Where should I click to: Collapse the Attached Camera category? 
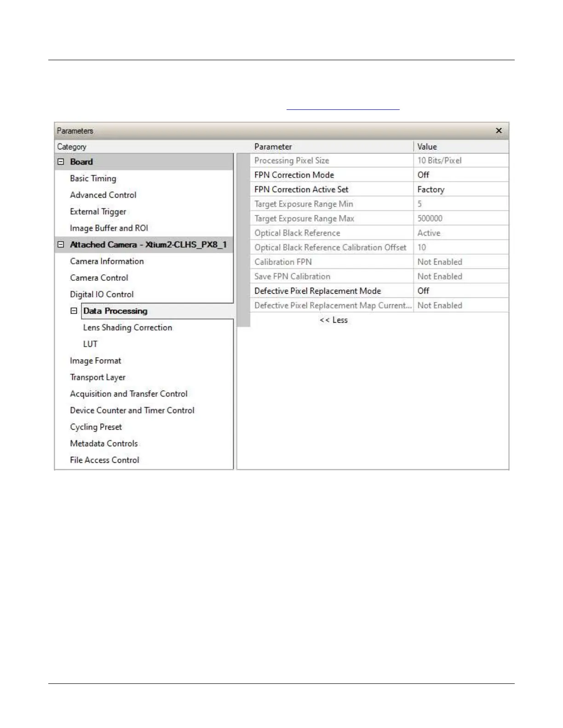click(x=61, y=245)
